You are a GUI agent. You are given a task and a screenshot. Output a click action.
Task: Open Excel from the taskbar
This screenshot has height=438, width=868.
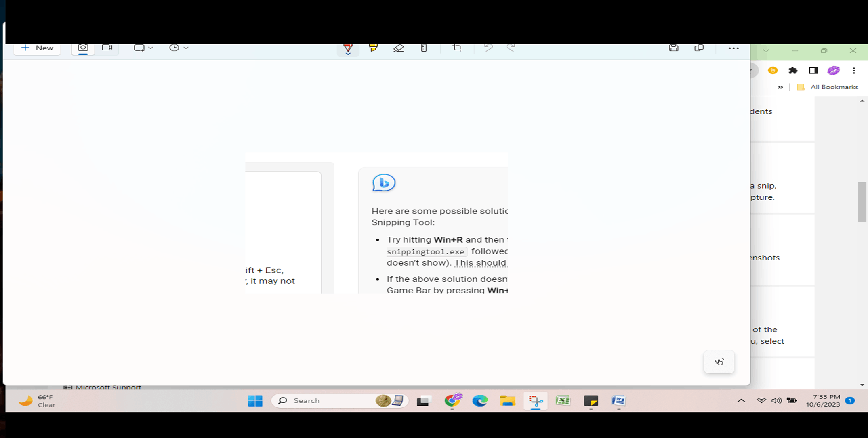[563, 400]
